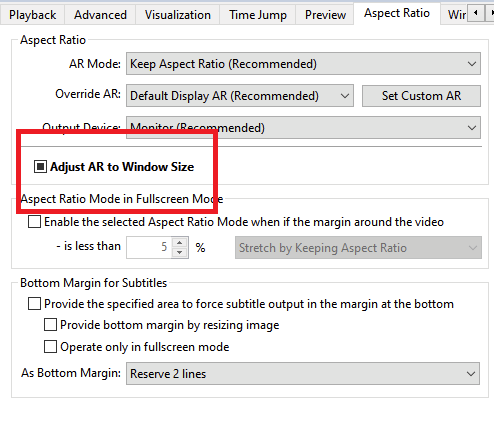Check Operate only in fullscreen mode

[x=50, y=347]
